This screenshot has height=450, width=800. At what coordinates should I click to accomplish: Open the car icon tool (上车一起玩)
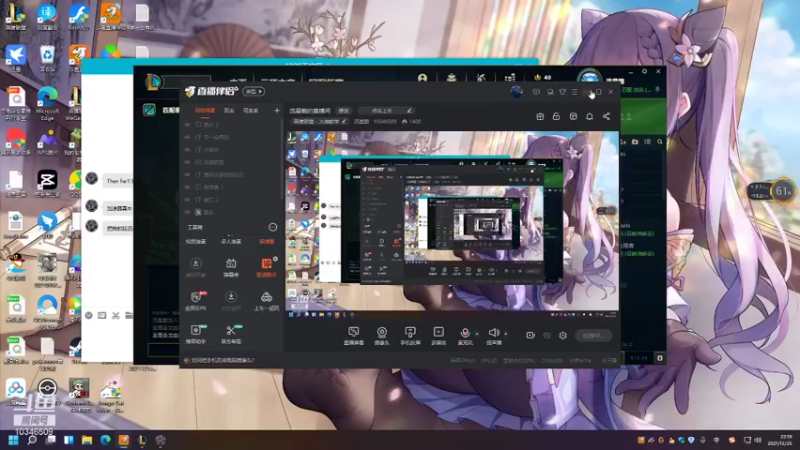[266, 301]
